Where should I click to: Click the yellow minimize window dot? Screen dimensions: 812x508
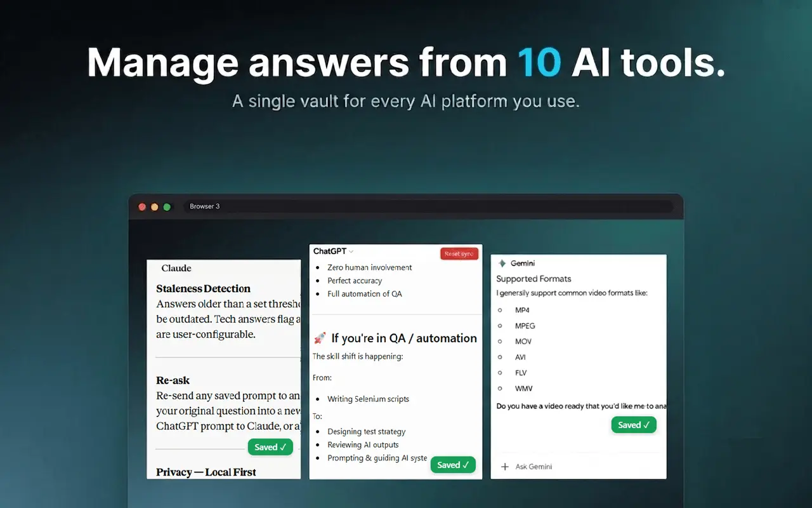[x=155, y=207]
